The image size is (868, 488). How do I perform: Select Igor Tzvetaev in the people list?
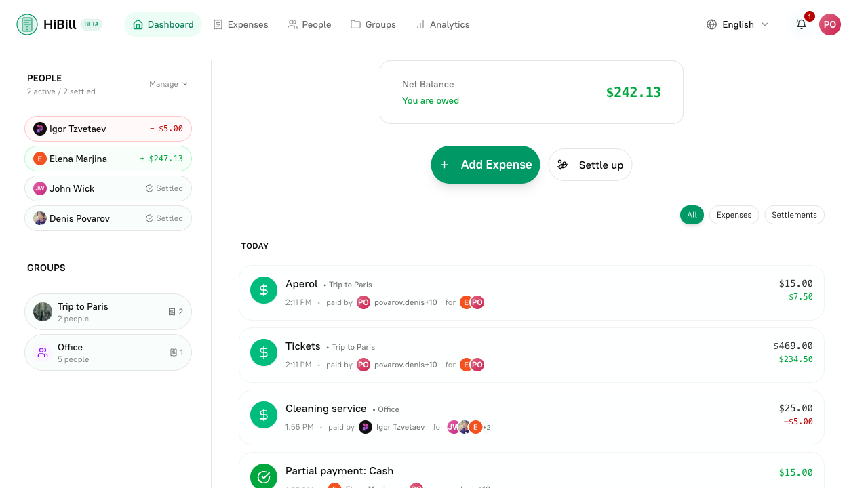108,128
